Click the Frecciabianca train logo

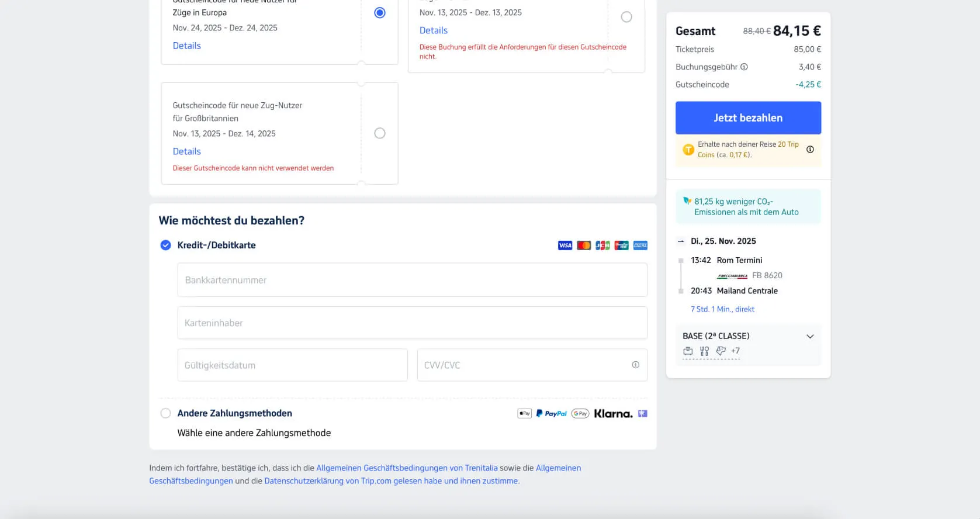(x=732, y=276)
